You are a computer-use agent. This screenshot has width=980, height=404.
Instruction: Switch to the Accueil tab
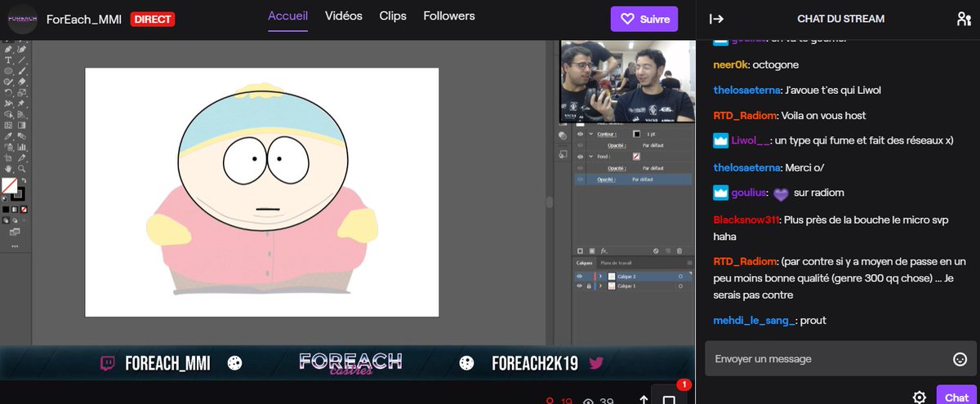288,16
